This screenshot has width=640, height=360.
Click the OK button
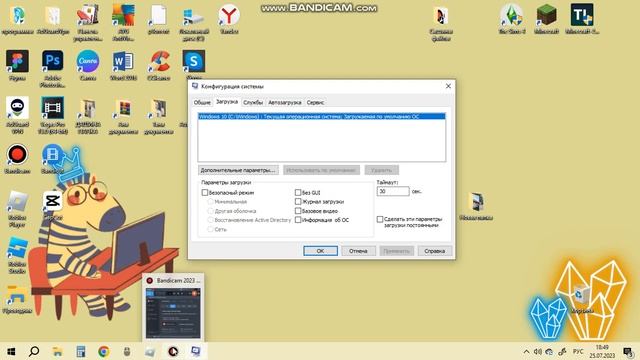pyautogui.click(x=320, y=251)
